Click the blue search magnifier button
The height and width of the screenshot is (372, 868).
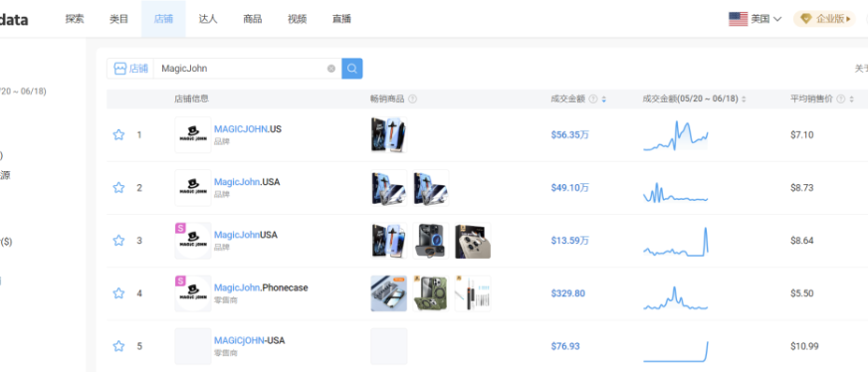point(352,69)
